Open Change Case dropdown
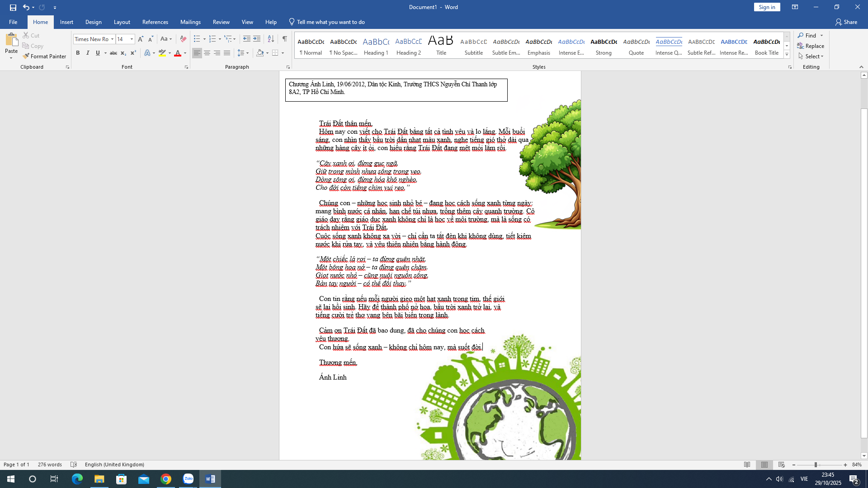Image resolution: width=868 pixels, height=488 pixels. [166, 39]
